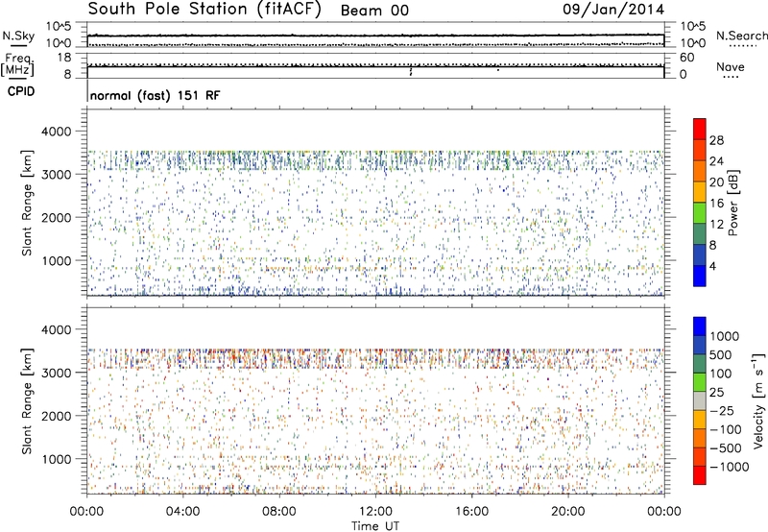Click the -25 label on Velocity colorbar

tap(722, 411)
